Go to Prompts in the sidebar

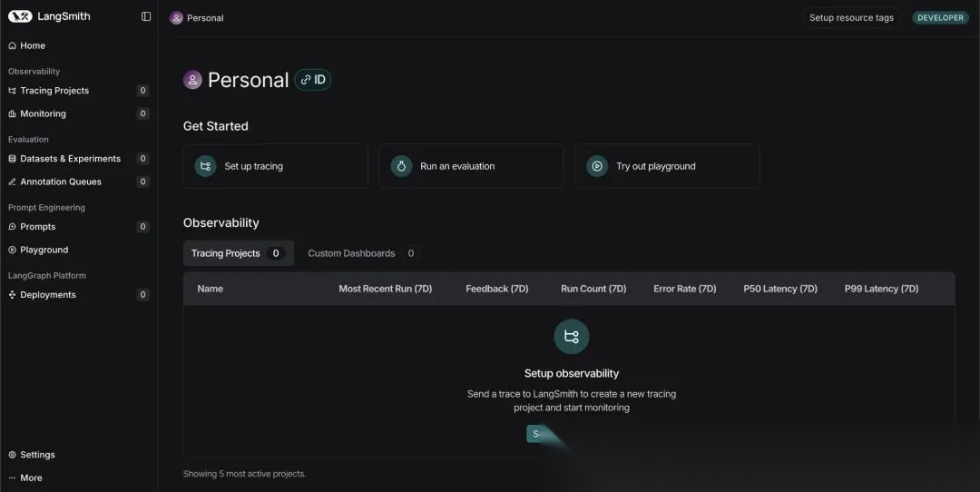(79, 227)
